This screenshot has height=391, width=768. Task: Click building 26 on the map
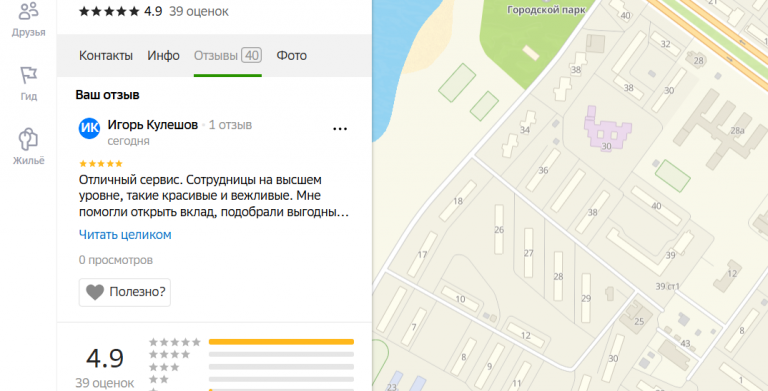(499, 229)
